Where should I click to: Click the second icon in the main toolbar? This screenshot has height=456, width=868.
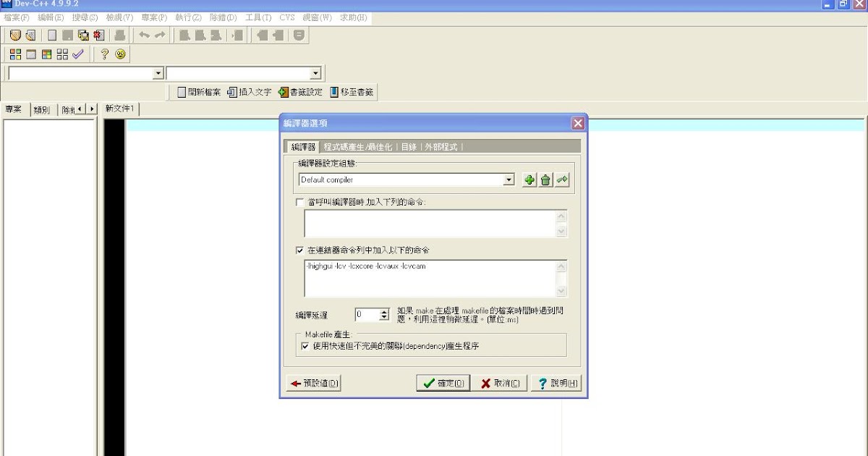(30, 35)
